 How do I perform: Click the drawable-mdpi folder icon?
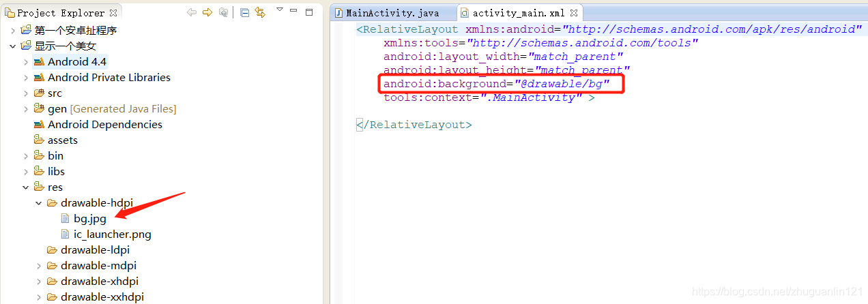point(52,265)
